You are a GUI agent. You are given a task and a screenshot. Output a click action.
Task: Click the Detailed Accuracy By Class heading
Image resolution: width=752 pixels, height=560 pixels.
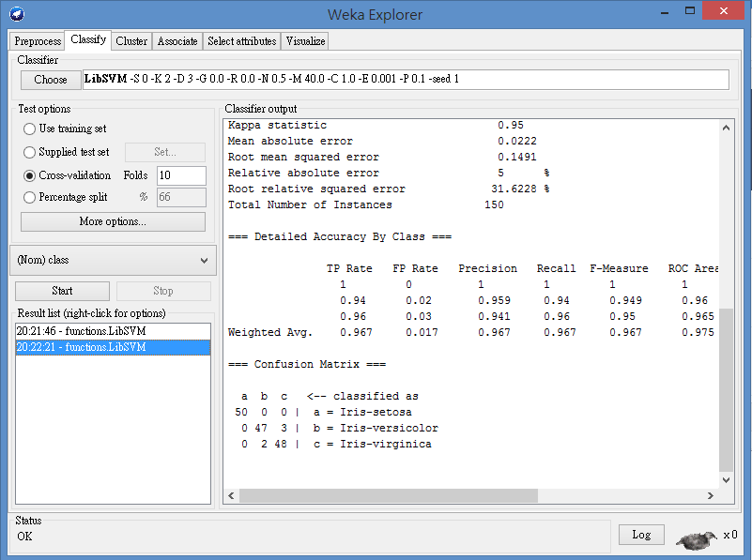[x=340, y=236]
